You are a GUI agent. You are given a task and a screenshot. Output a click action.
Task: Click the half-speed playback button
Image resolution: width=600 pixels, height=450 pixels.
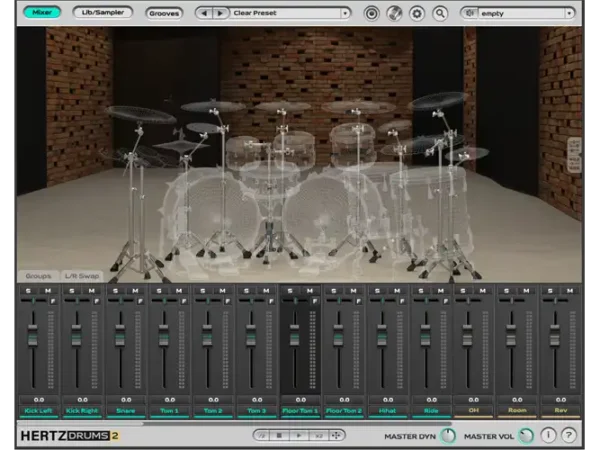[262, 435]
